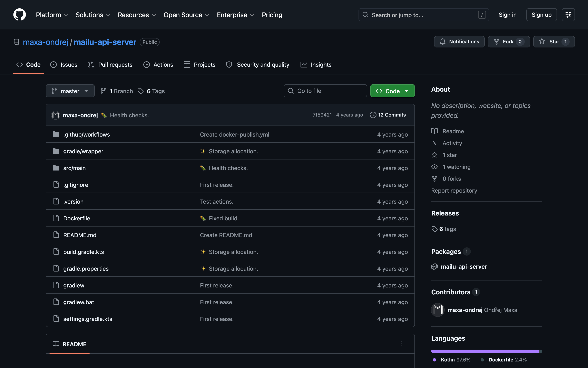View the 12 Commits history
This screenshot has width=588, height=368.
(x=388, y=115)
